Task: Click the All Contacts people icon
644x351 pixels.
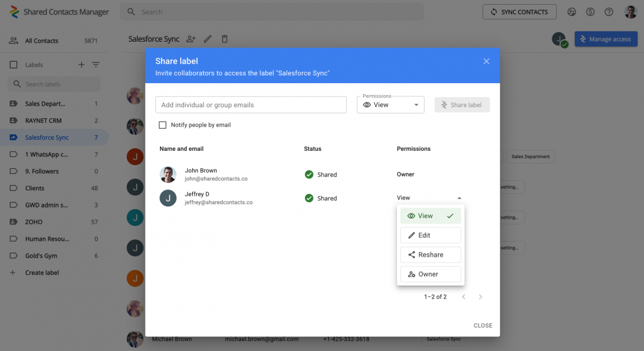Action: click(x=14, y=41)
